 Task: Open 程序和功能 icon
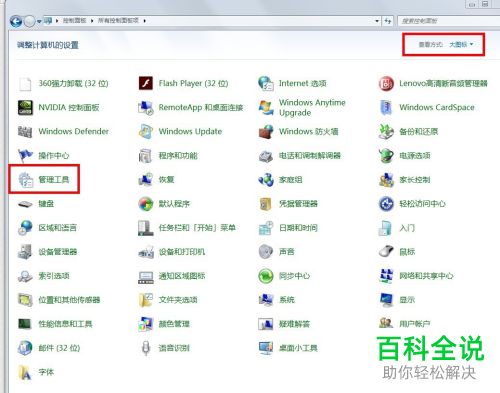146,155
